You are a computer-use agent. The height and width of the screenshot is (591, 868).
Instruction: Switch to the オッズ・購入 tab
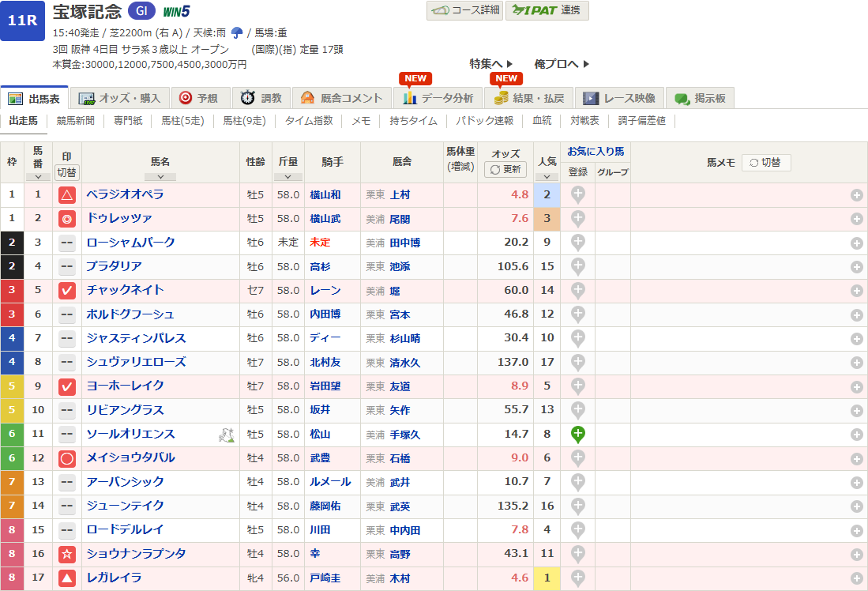[x=120, y=98]
